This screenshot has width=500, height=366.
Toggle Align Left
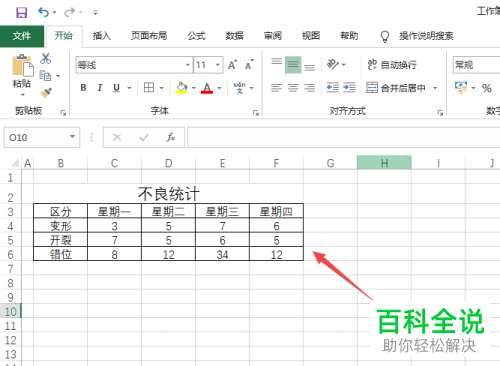click(x=276, y=88)
